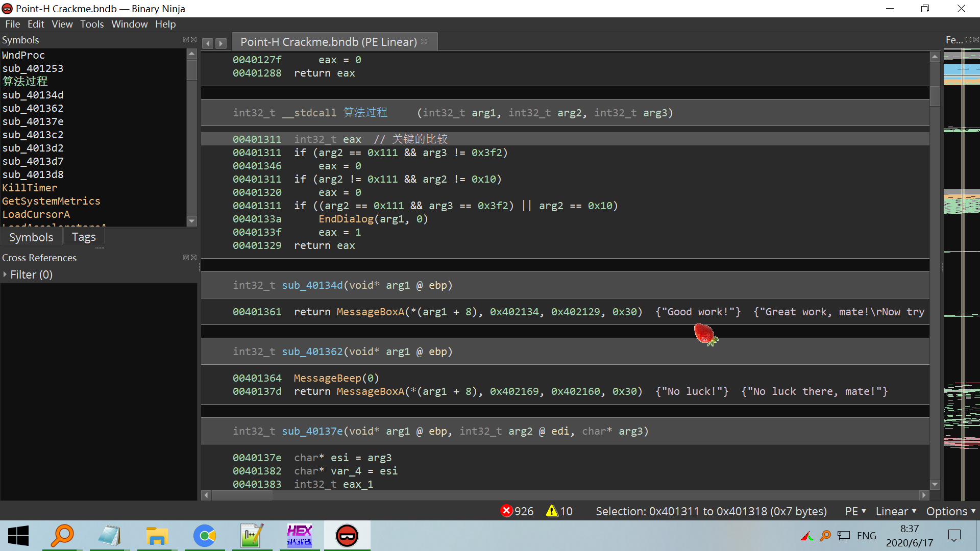This screenshot has width=980, height=551.
Task: Select sub_40137e in the symbols list
Action: pyautogui.click(x=33, y=121)
